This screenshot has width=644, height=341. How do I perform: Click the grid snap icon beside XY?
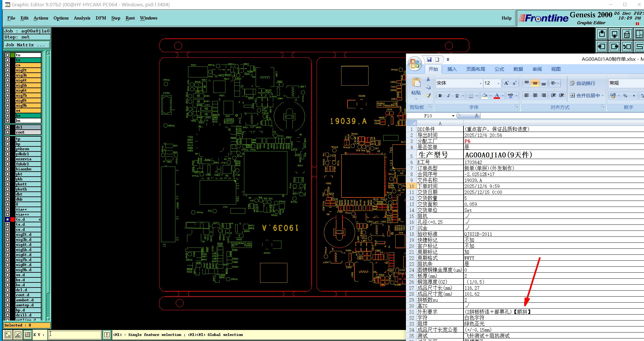28,335
